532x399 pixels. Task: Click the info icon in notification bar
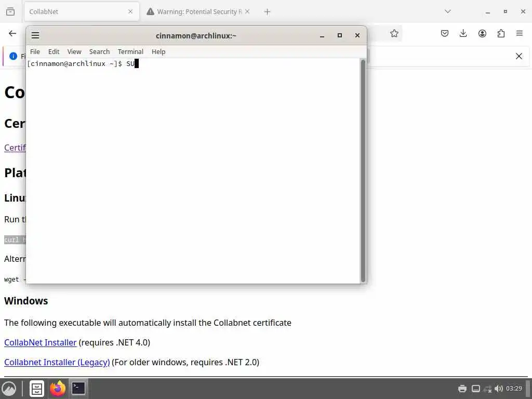click(x=13, y=56)
